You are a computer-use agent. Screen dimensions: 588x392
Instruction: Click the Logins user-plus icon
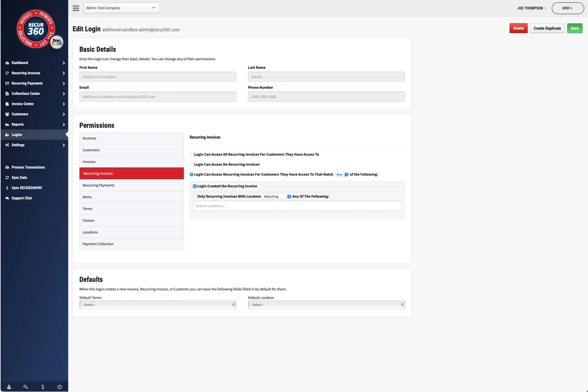[x=7, y=134]
